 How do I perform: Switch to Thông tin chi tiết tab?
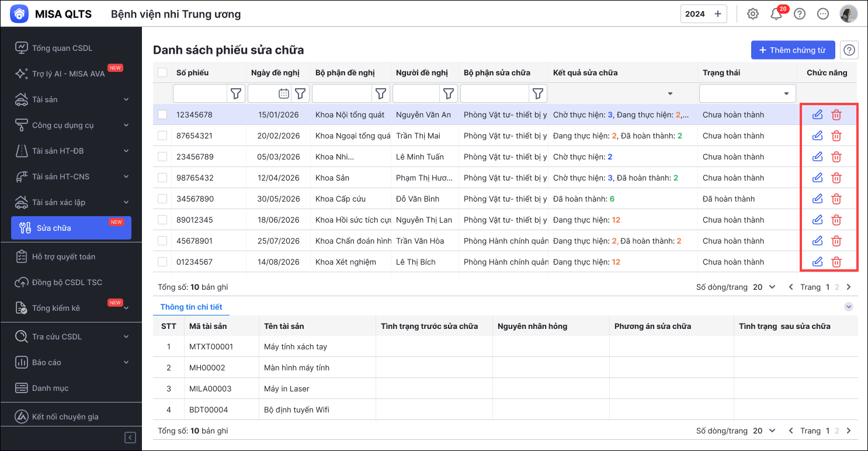[191, 307]
